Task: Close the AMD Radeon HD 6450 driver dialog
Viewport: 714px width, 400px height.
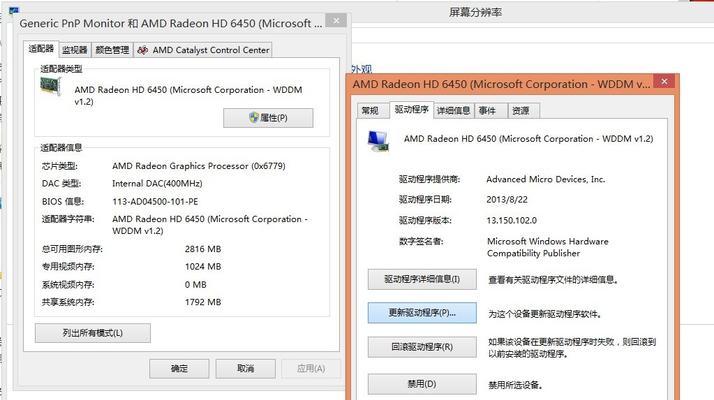Action: [x=664, y=82]
